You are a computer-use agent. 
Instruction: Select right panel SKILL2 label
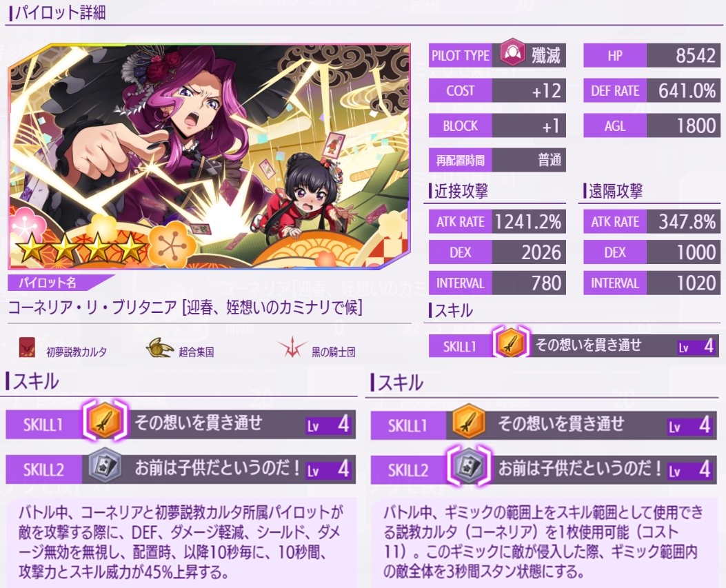point(408,470)
